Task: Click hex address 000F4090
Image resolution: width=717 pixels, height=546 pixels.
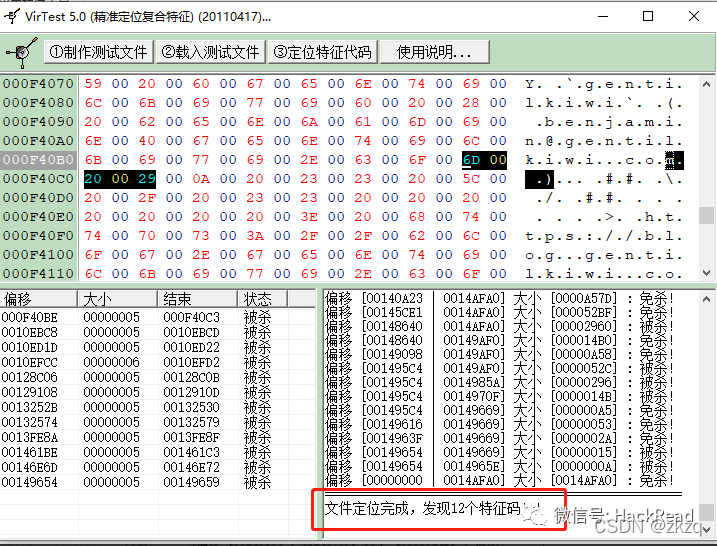Action: [x=38, y=122]
